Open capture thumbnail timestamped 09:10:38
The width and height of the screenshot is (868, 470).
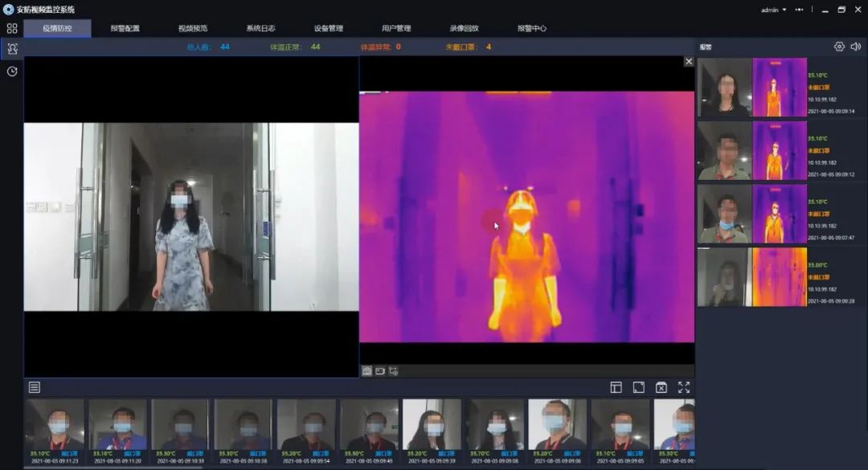243,431
